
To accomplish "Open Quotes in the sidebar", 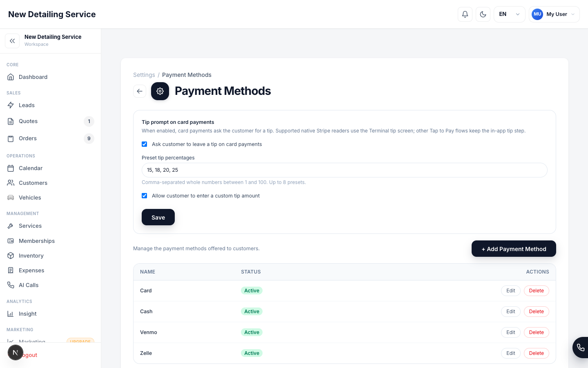I will (51, 121).
